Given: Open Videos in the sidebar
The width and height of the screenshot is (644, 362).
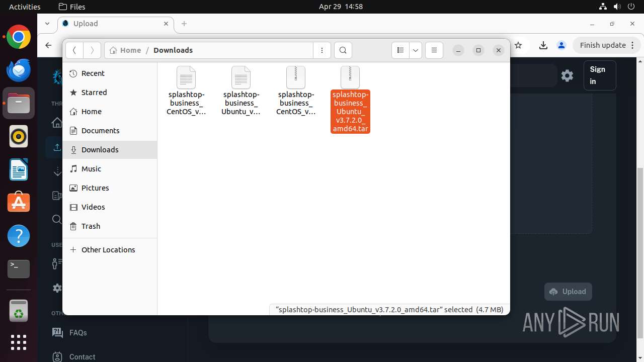Looking at the screenshot, I should pyautogui.click(x=110, y=207).
